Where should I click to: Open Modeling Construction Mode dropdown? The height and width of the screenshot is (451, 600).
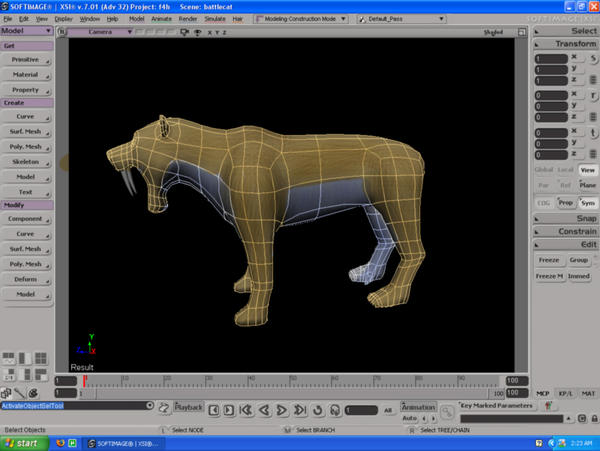click(301, 19)
